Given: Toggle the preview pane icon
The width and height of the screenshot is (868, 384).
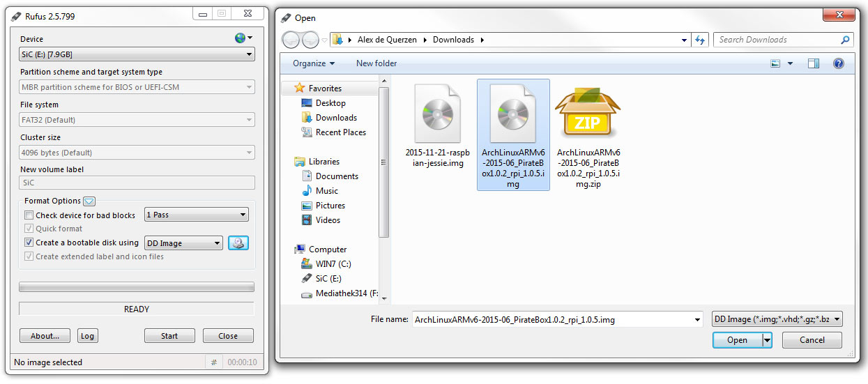Looking at the screenshot, I should tap(814, 63).
